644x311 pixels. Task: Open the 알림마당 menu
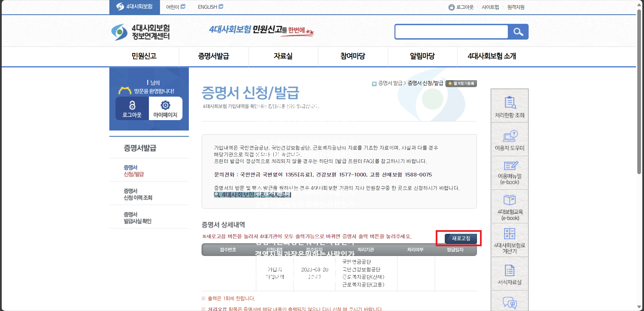pyautogui.click(x=422, y=56)
